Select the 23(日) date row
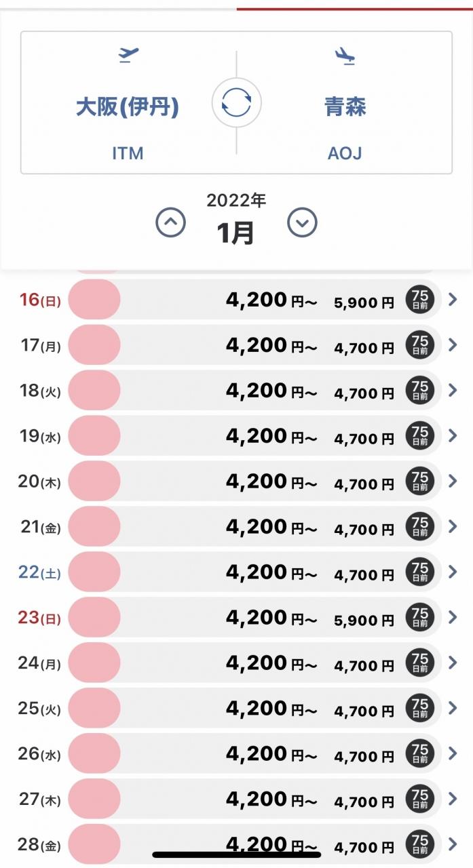Image resolution: width=473 pixels, height=868 pixels. [x=236, y=617]
